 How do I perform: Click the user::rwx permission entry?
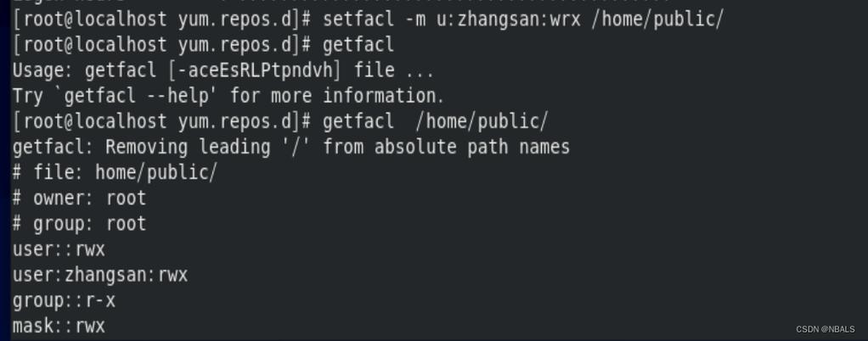[x=59, y=249]
